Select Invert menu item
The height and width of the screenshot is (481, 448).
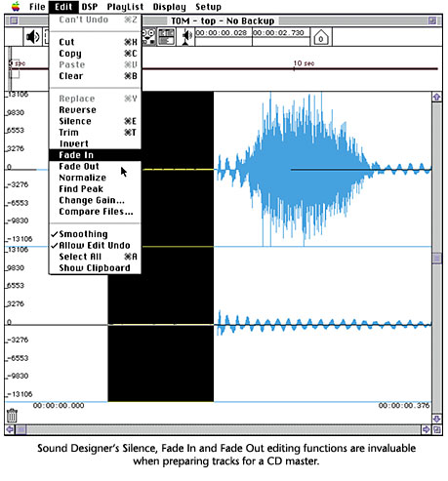95,143
